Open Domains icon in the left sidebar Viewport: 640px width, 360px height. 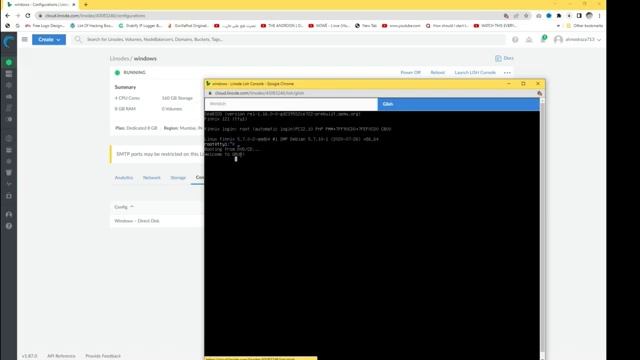[x=9, y=138]
